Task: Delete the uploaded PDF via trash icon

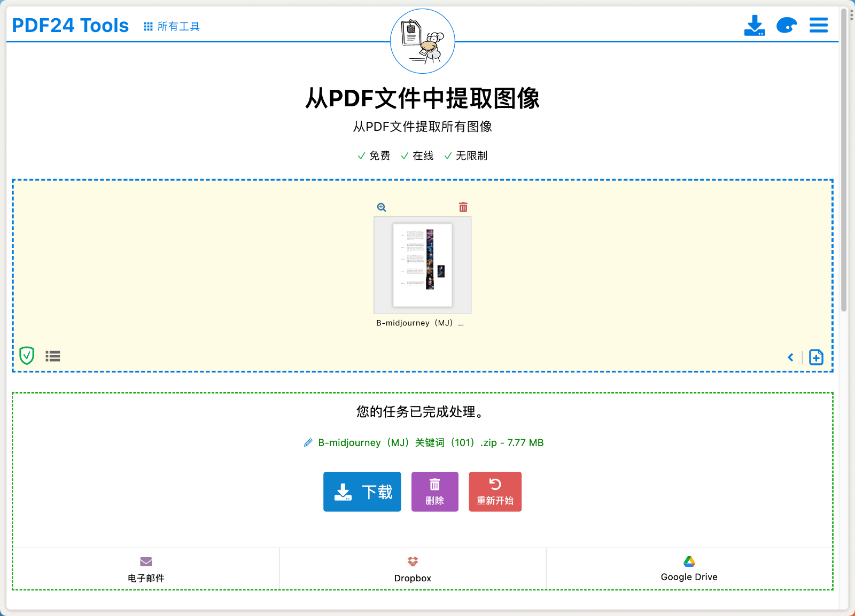Action: click(x=463, y=207)
